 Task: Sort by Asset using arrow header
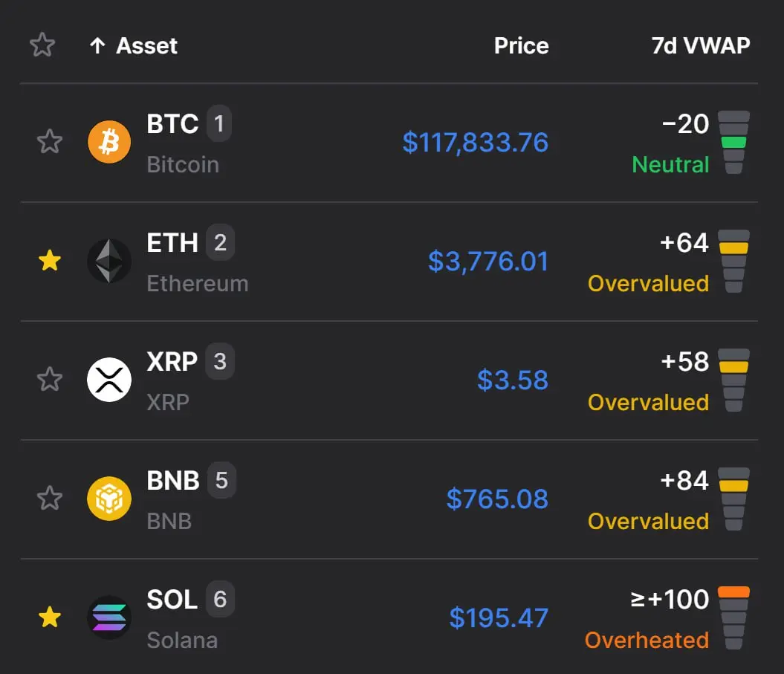click(x=133, y=46)
